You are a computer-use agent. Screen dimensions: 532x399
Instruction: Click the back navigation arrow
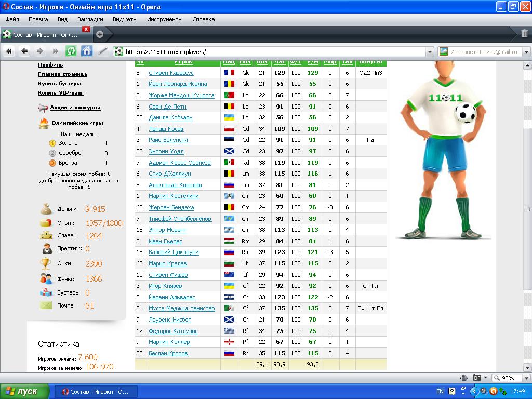click(x=24, y=51)
